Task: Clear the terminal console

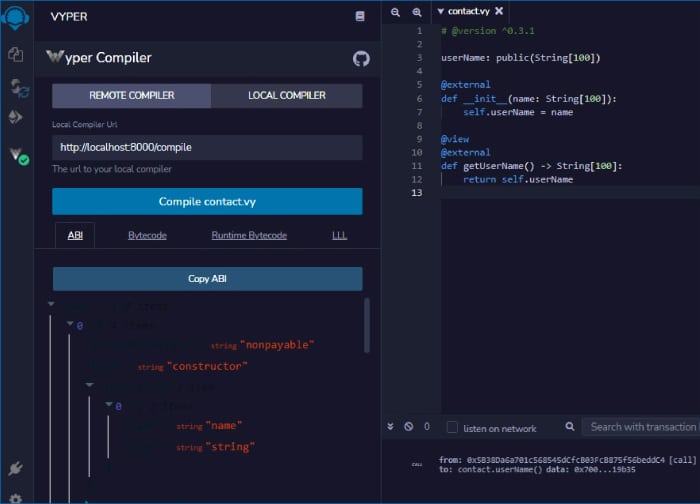Action: coord(409,427)
